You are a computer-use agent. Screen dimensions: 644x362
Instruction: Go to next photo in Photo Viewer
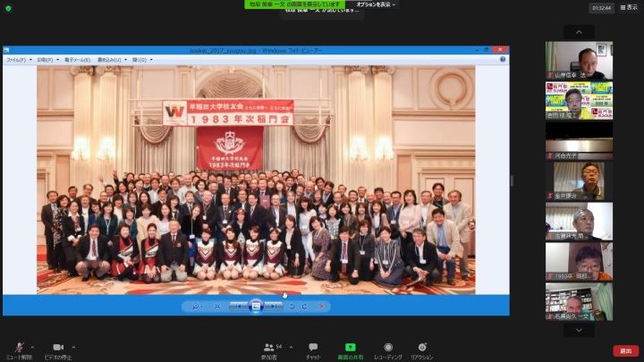(x=273, y=307)
